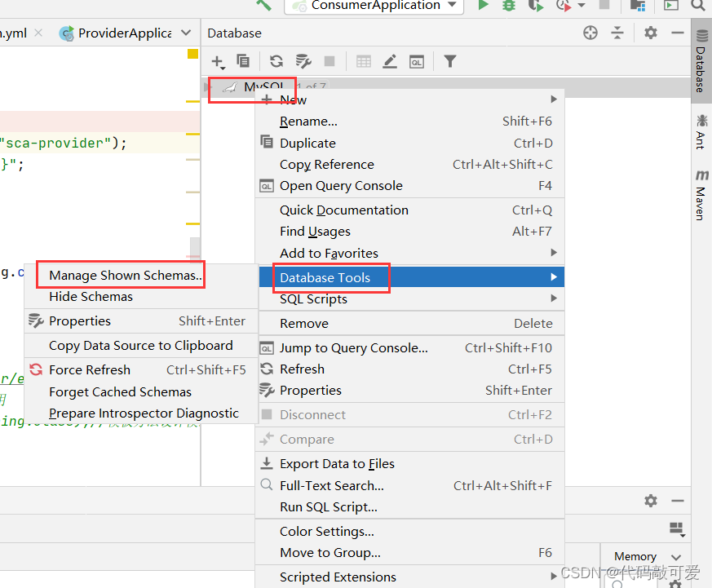Select Find Usages menu item
Screen dimensions: 712x588
(411, 232)
